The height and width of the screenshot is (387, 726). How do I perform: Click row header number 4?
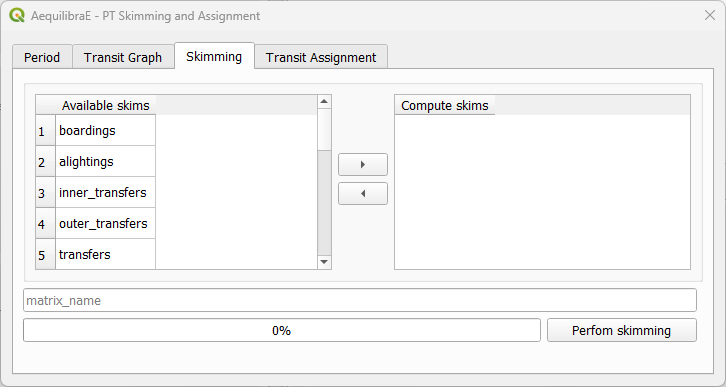(x=45, y=224)
